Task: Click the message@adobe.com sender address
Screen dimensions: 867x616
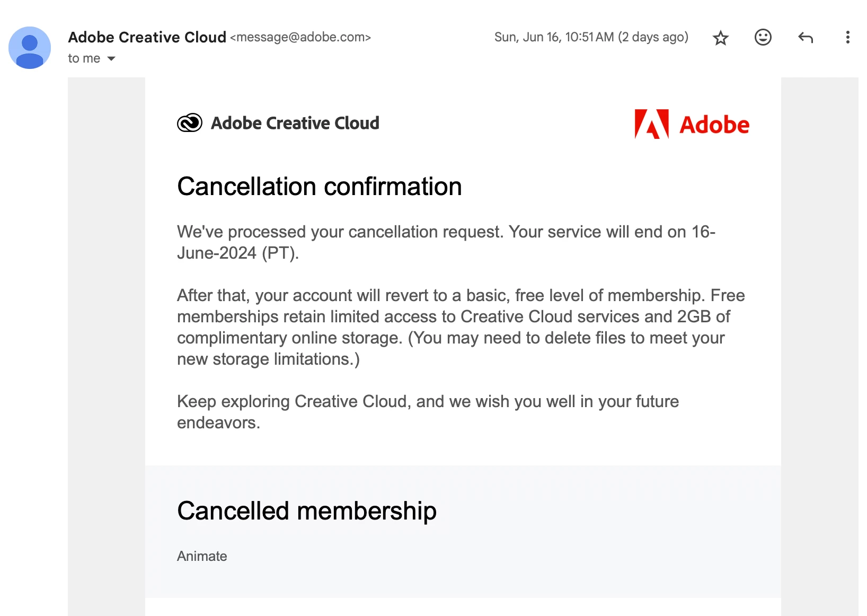Action: [300, 37]
